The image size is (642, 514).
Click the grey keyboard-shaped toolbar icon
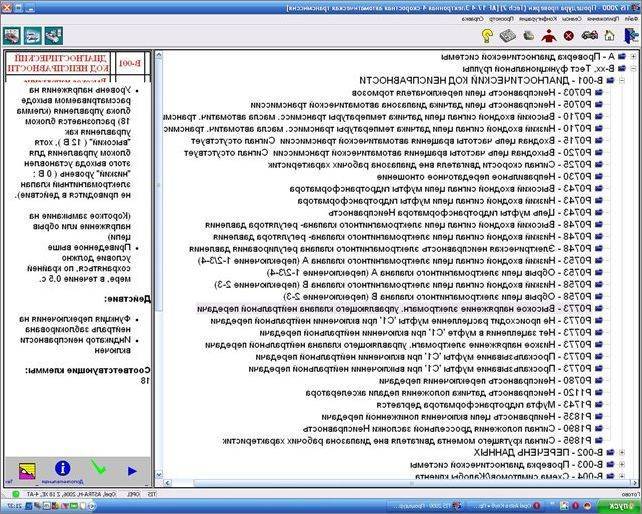click(508, 36)
